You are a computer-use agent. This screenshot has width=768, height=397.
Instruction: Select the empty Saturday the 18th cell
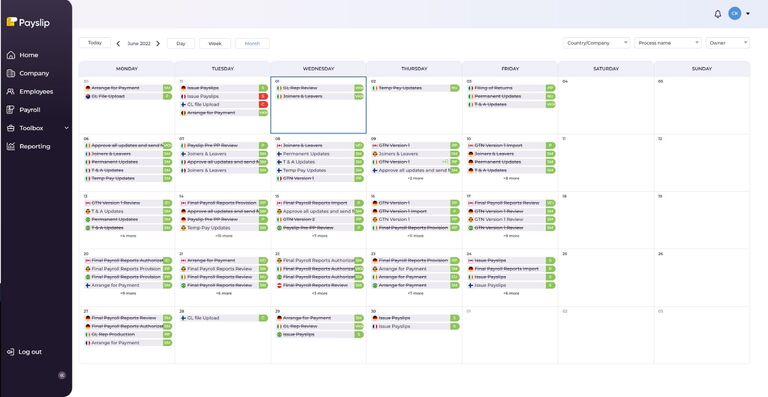click(606, 220)
